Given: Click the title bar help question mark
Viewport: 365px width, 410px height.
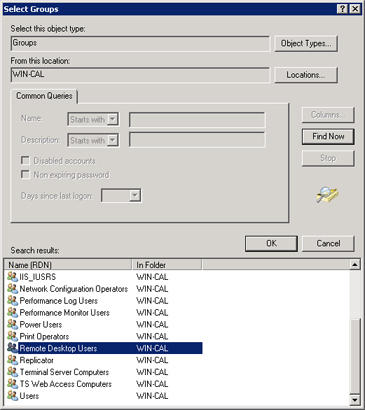Looking at the screenshot, I should click(343, 9).
